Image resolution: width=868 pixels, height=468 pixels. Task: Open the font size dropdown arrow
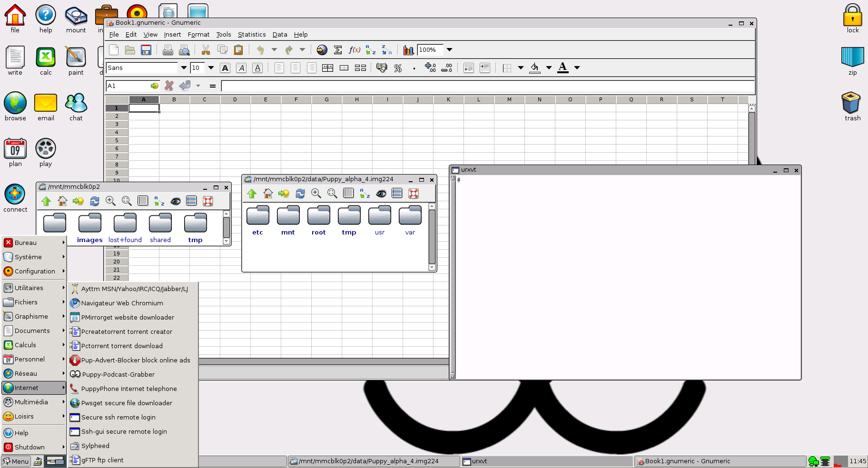pyautogui.click(x=211, y=68)
